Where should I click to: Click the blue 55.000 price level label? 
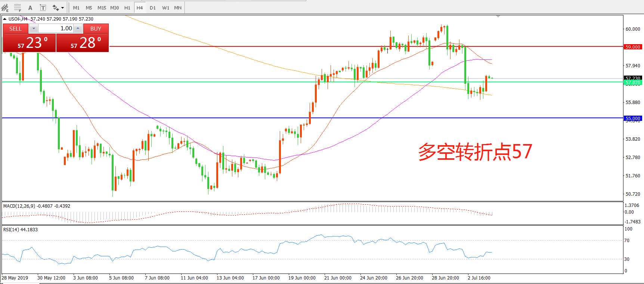click(x=633, y=118)
